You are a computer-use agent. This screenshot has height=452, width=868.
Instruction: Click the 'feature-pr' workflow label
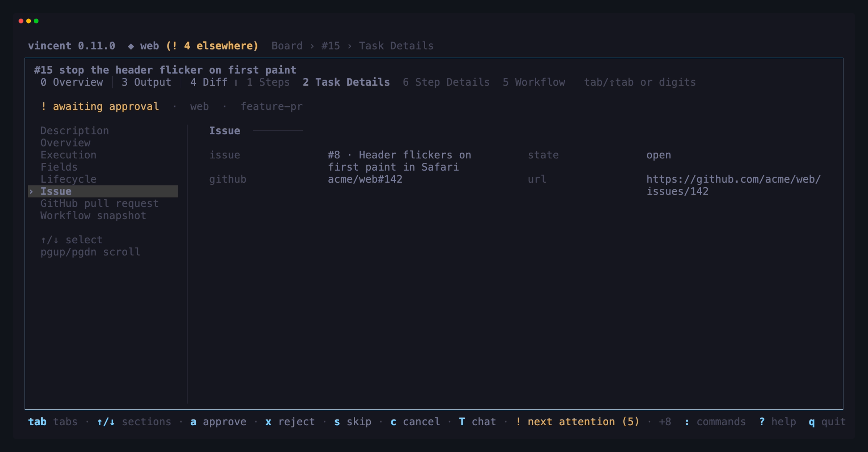272,106
